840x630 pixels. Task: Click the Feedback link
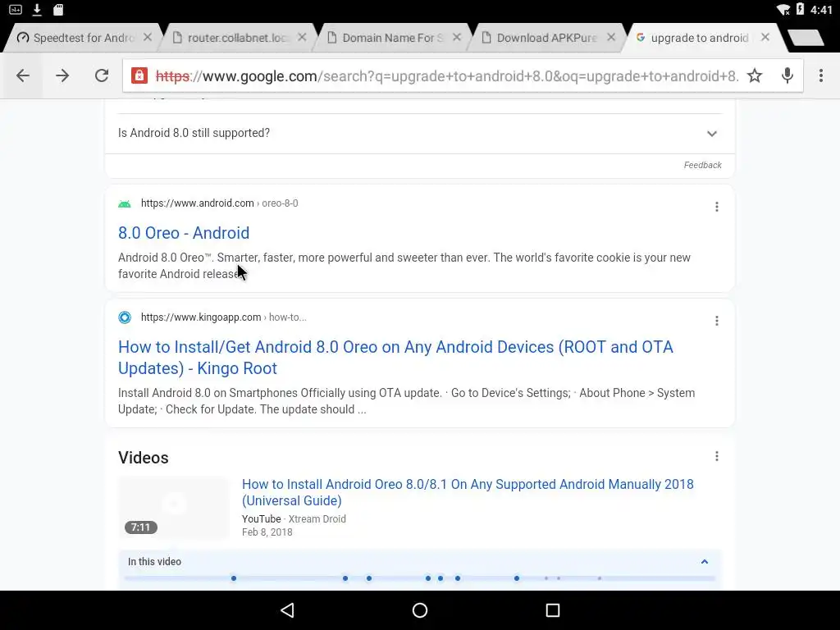click(x=702, y=165)
